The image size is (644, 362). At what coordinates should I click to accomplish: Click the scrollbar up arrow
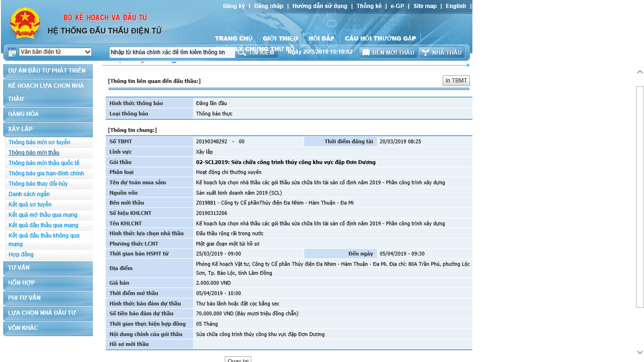point(640,72)
